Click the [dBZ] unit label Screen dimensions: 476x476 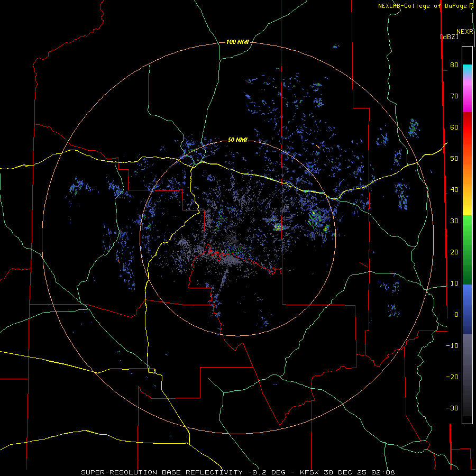[449, 36]
